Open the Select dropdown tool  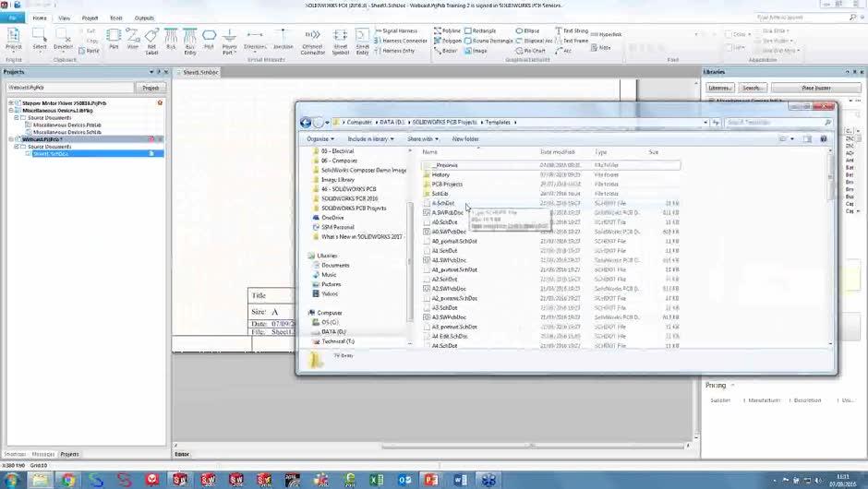pyautogui.click(x=40, y=40)
